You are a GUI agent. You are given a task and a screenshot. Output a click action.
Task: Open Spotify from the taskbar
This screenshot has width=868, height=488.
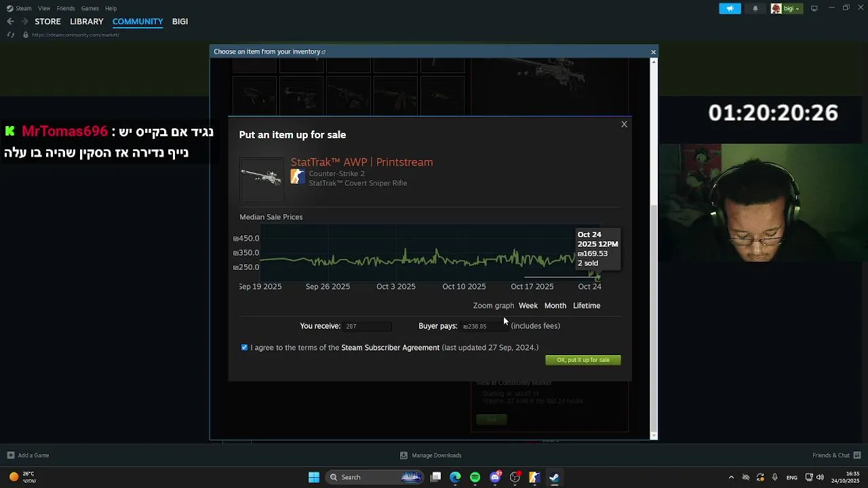475,477
